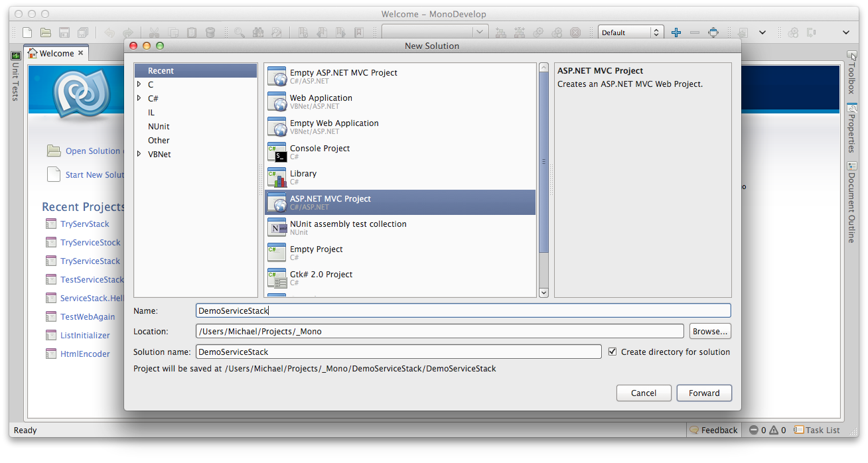Click the template list scroll-up arrow

(x=543, y=68)
